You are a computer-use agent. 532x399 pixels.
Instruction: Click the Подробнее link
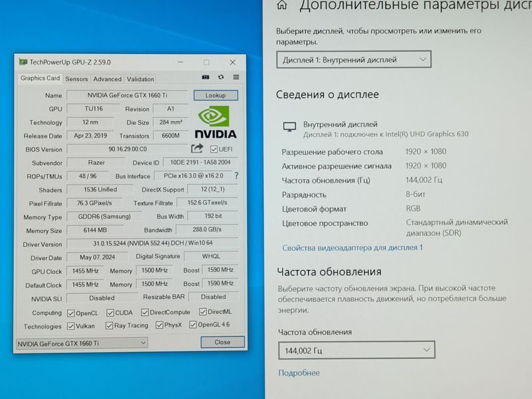[299, 372]
